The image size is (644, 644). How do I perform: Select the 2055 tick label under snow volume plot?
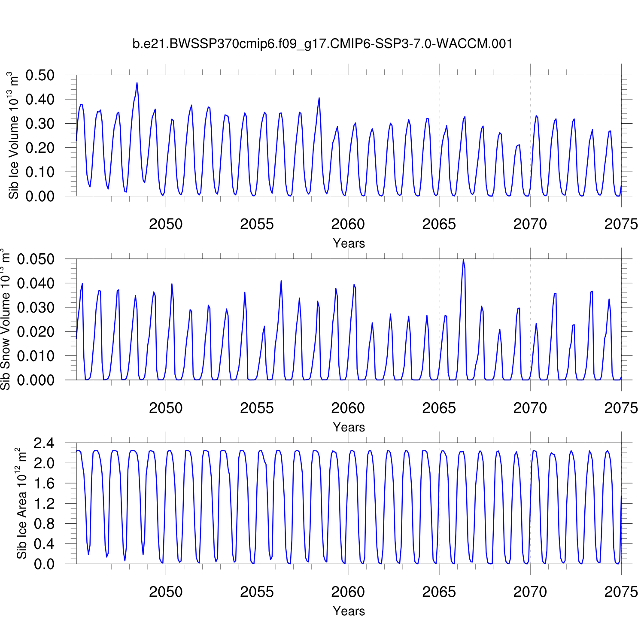coord(257,408)
